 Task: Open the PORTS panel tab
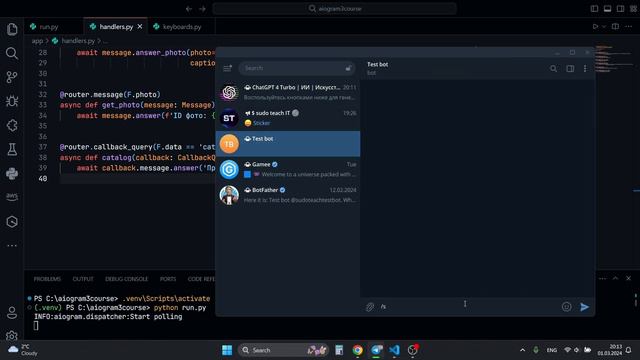[x=168, y=279]
